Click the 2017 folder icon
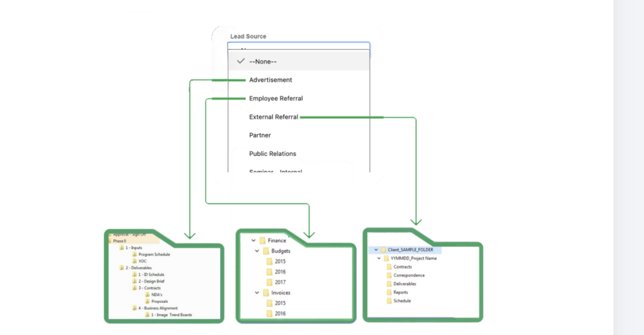Screen dimensions: 644x335 (269, 282)
